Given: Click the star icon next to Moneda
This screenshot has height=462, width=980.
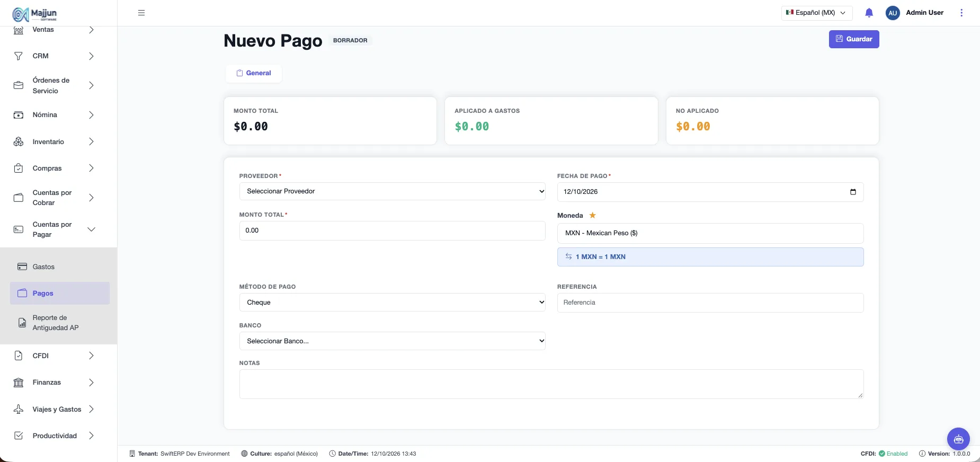Looking at the screenshot, I should [x=592, y=215].
